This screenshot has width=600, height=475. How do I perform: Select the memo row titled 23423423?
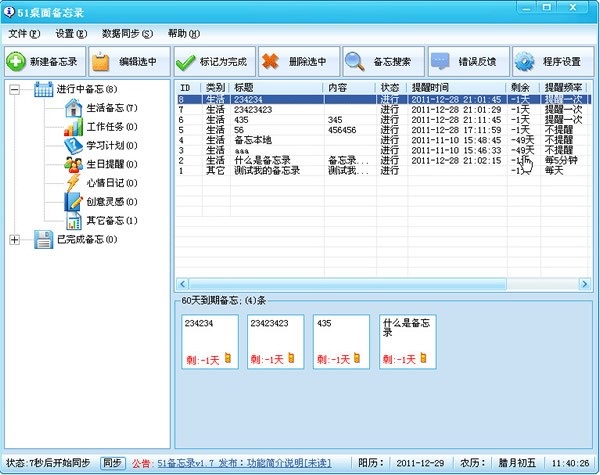[384, 110]
